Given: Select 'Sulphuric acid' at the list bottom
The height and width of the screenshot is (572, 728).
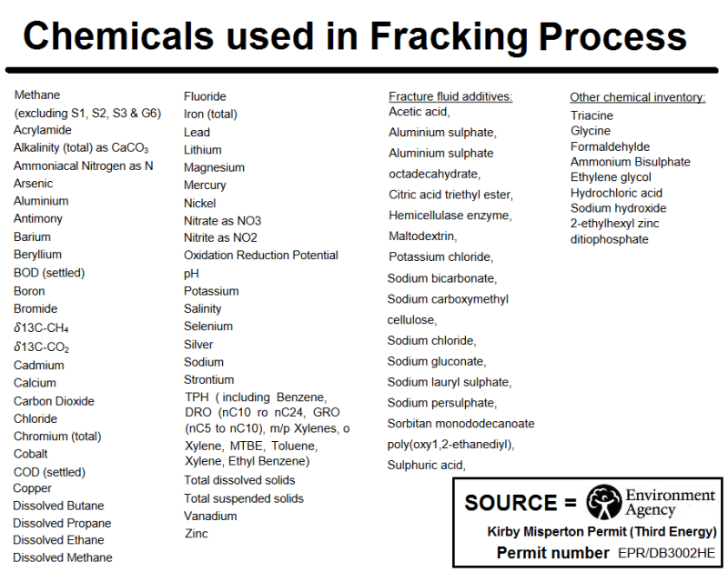Looking at the screenshot, I should (427, 466).
